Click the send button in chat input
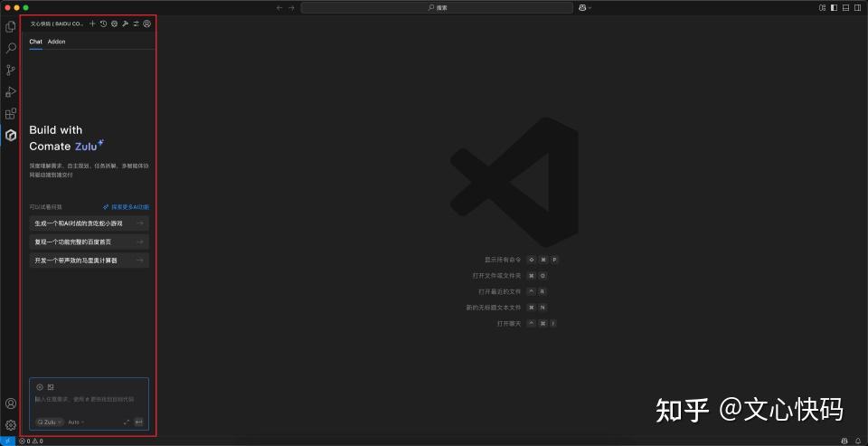868x446 pixels. 139,422
